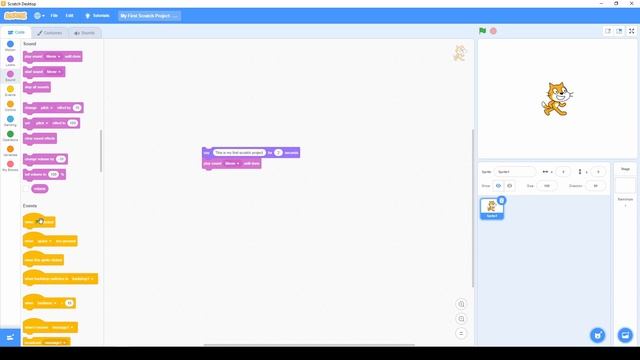Open backdrop dropdown in 'when backdrop switches' block
Image resolution: width=640 pixels, height=360 pixels.
[83, 279]
